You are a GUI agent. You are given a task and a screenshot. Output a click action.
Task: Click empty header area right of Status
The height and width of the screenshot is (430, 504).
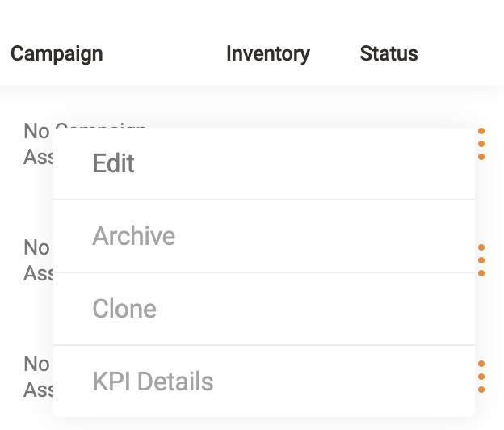point(464,54)
